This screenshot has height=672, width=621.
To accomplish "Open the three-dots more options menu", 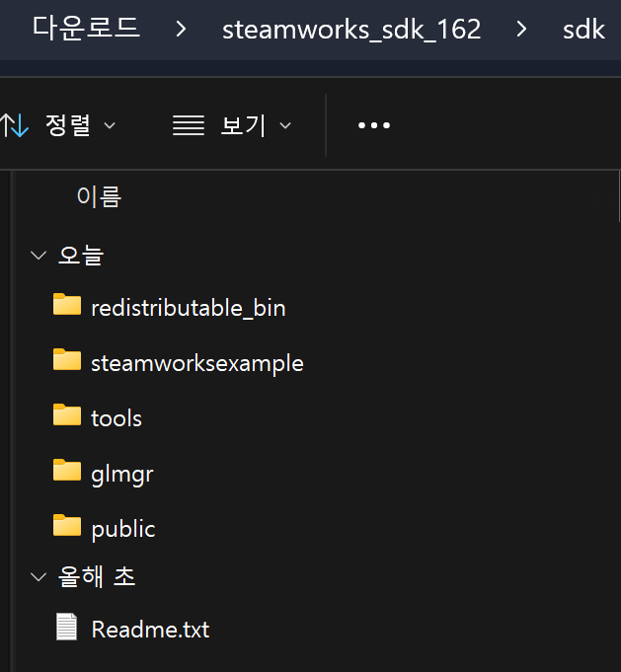I will [374, 125].
